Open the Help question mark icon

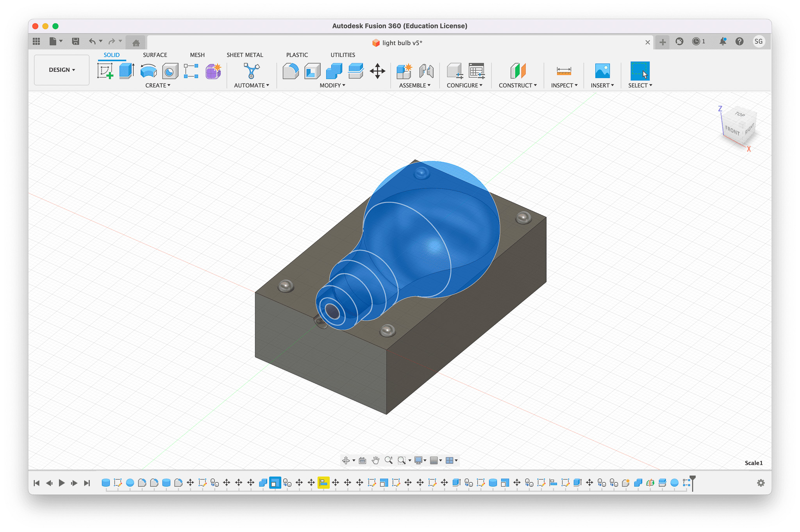[739, 41]
